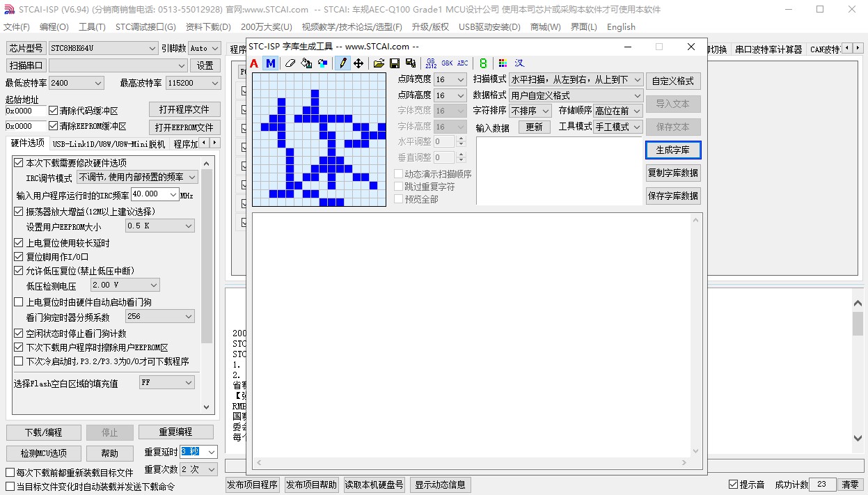868x495 pixels.
Task: Click the 生成字库 button
Action: pos(672,150)
